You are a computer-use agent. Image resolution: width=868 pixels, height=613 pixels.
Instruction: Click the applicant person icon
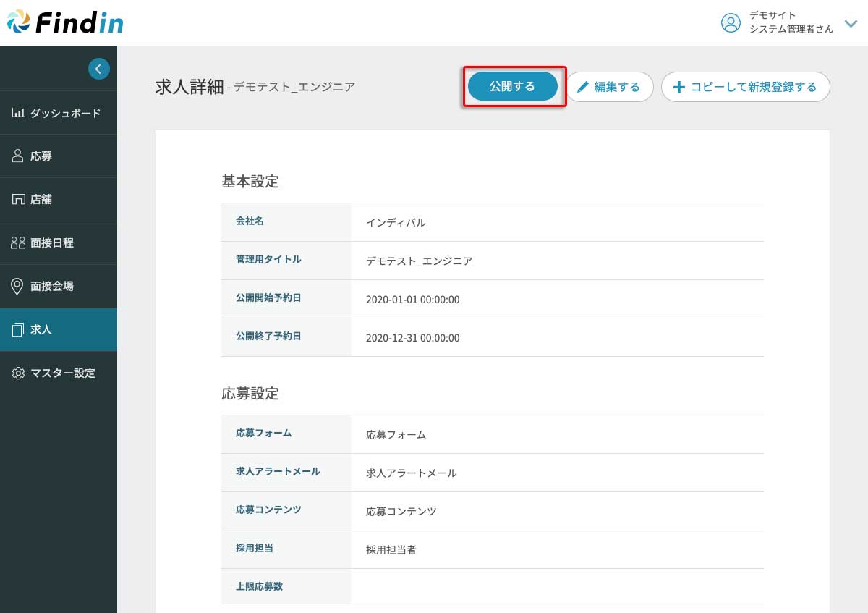pyautogui.click(x=18, y=156)
